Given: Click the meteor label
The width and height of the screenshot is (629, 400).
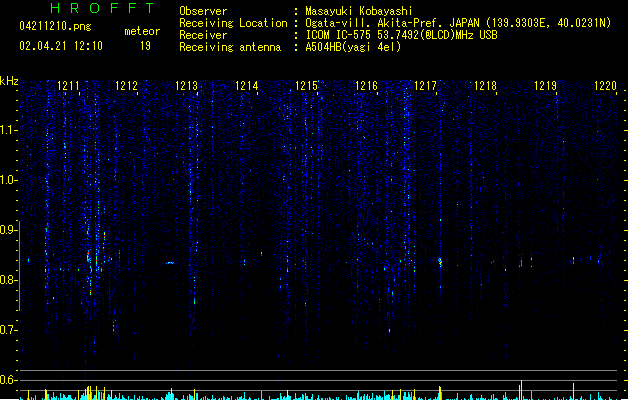Looking at the screenshot, I should pos(142,31).
